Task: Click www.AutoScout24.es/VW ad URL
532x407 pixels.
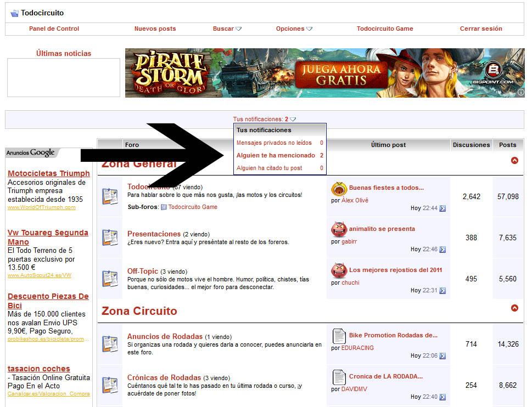Action: click(x=40, y=275)
